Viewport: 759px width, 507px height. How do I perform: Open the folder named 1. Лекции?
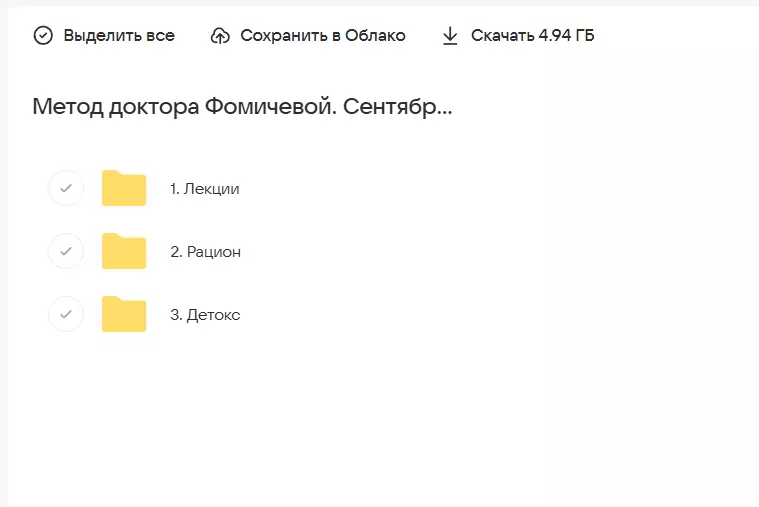(x=205, y=188)
